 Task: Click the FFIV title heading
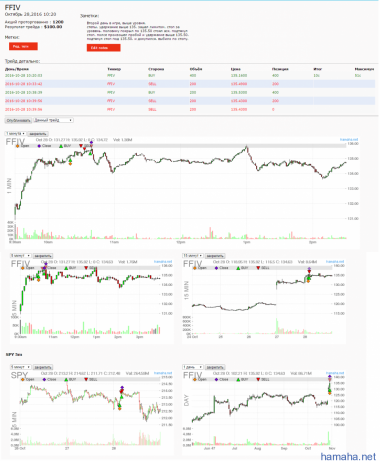click(x=12, y=8)
